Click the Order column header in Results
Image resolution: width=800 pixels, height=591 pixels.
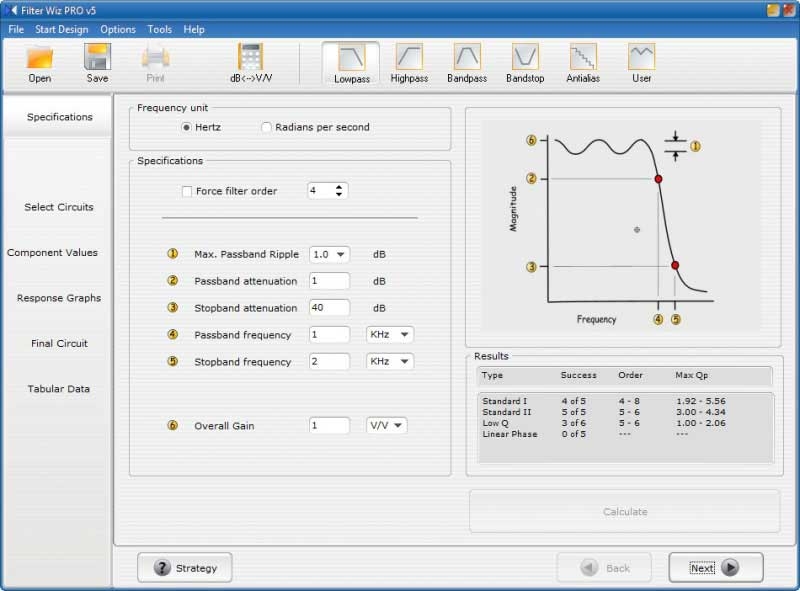click(630, 375)
